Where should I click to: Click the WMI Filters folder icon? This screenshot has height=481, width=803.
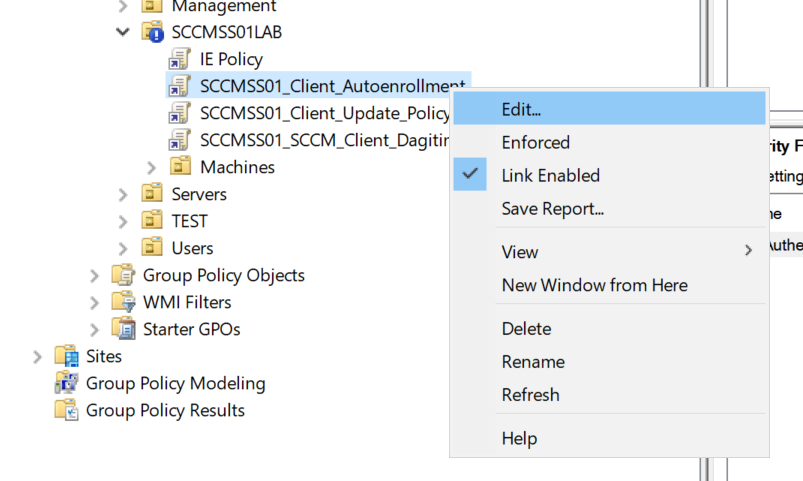(123, 302)
